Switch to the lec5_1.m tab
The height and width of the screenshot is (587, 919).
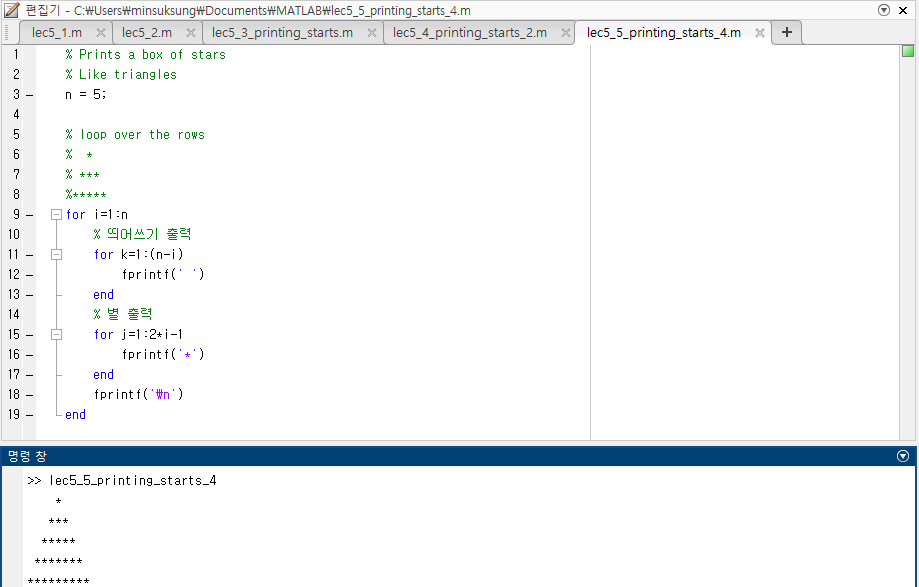57,33
